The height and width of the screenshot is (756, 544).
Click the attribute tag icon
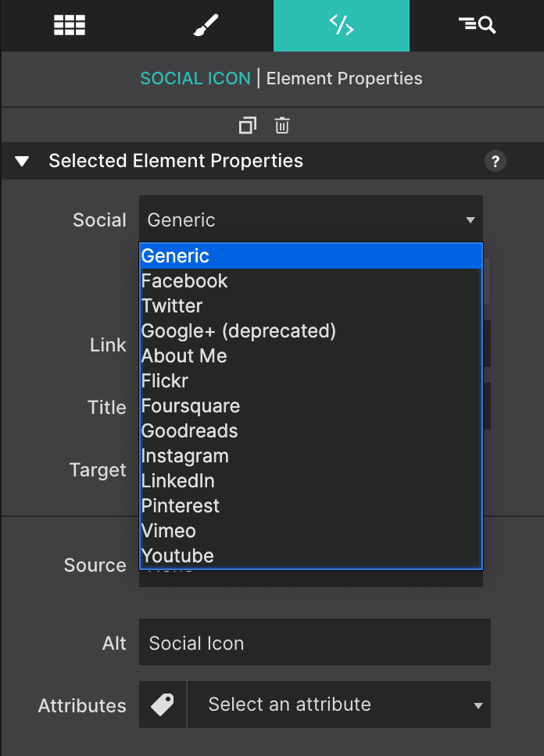(162, 704)
